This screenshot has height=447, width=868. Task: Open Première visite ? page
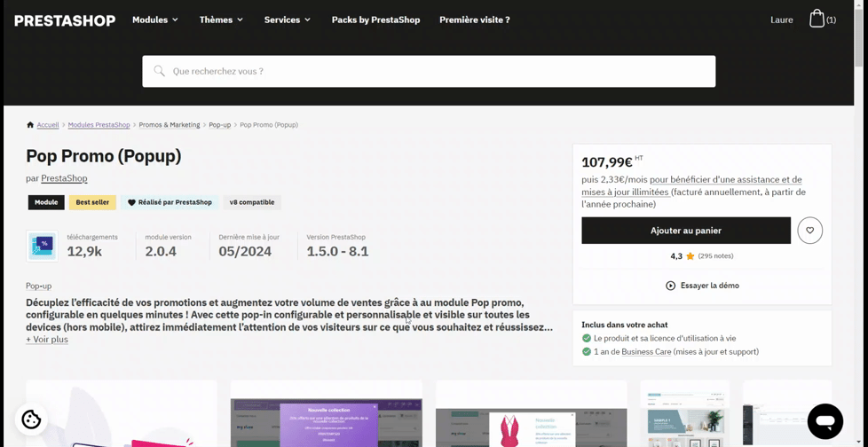pyautogui.click(x=475, y=20)
